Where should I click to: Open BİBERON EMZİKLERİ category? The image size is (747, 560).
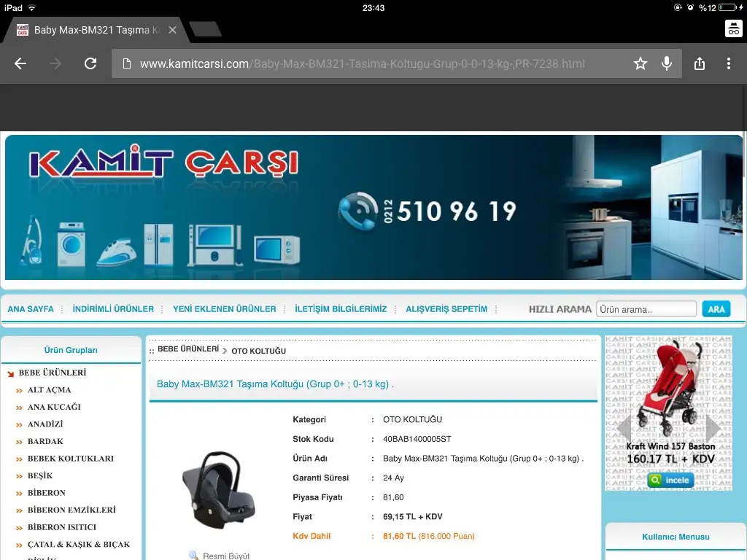tap(71, 510)
